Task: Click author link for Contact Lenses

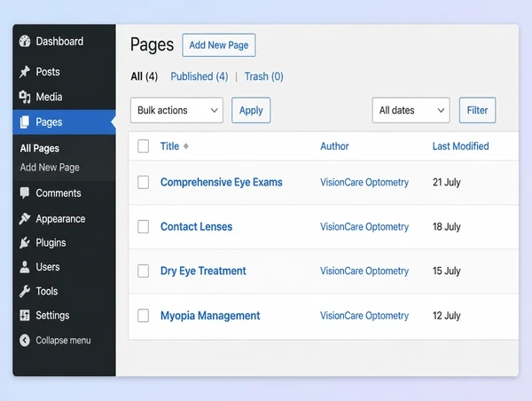Action: coord(364,226)
